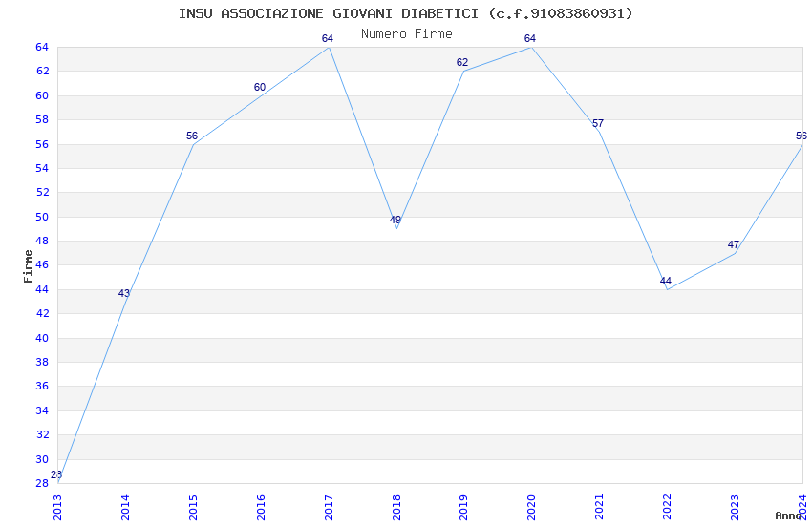
Task: Click the Anno x-axis label
Action: [788, 515]
